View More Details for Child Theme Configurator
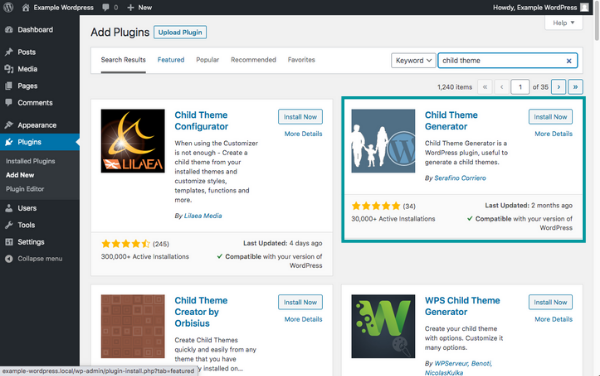 (303, 134)
